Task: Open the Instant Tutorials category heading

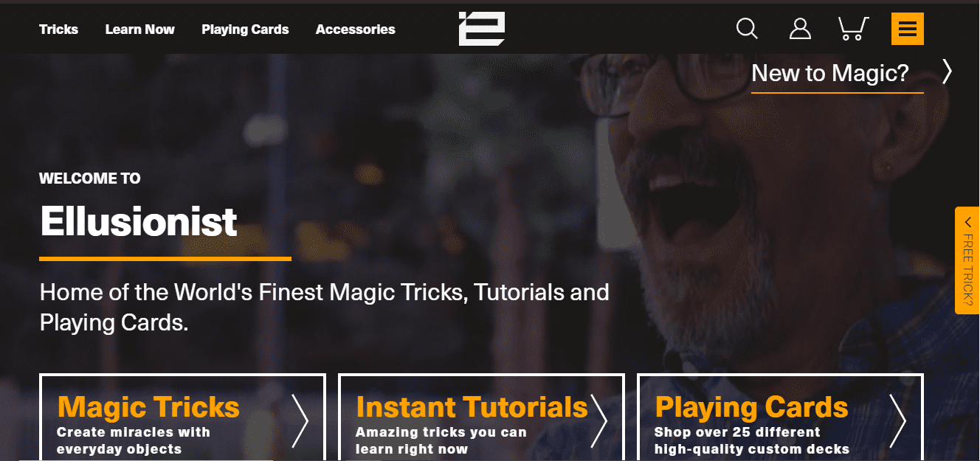Action: 472,407
